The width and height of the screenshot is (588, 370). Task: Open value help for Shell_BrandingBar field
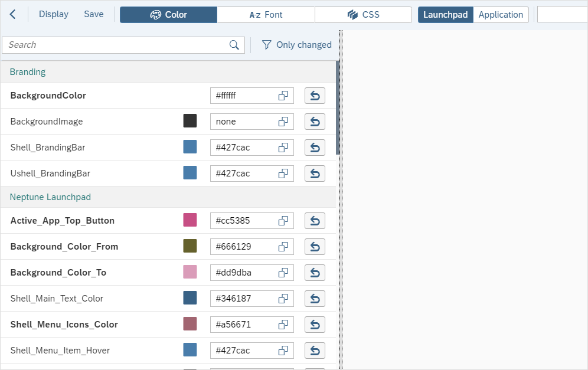pyautogui.click(x=283, y=148)
